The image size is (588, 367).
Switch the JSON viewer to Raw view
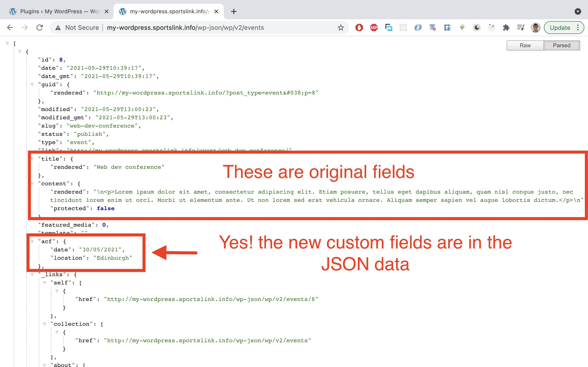525,45
